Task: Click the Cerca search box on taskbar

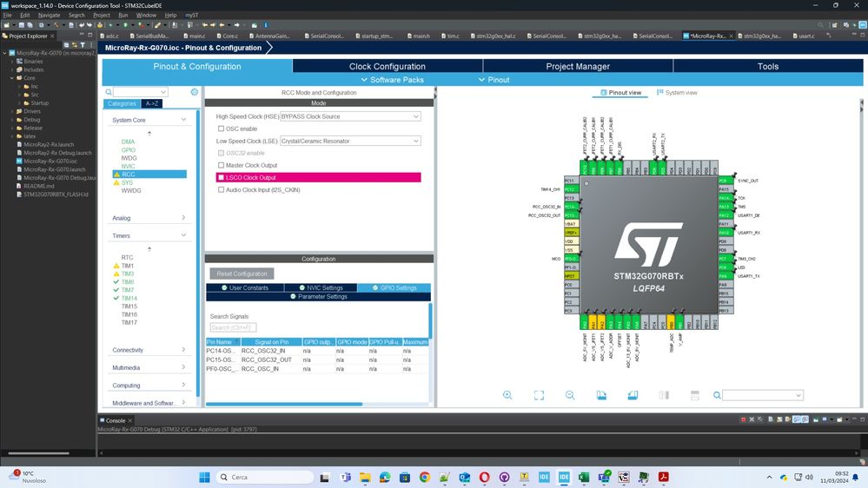Action: (x=265, y=477)
